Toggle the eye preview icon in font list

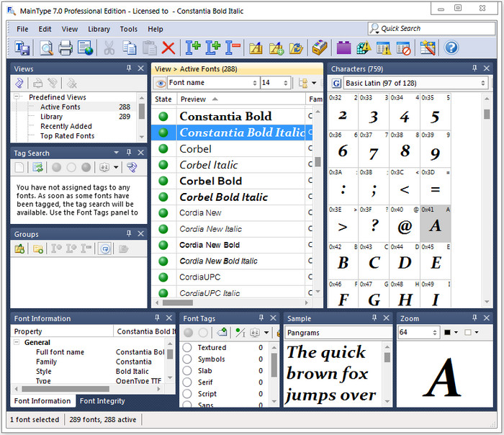[160, 83]
